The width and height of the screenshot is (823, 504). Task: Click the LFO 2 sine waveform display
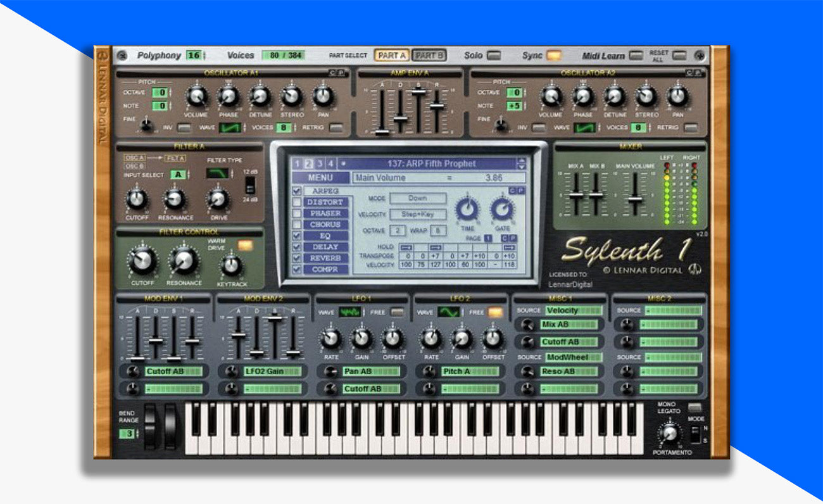click(x=449, y=312)
